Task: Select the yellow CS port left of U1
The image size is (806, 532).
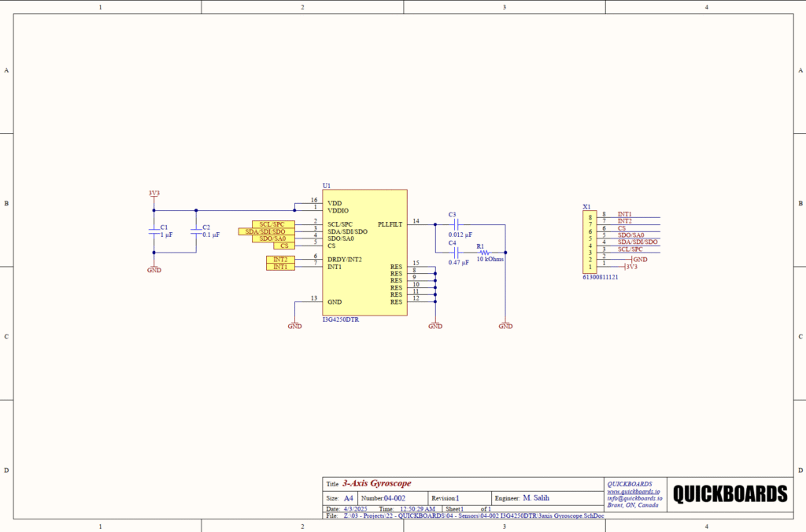Action: [x=283, y=246]
